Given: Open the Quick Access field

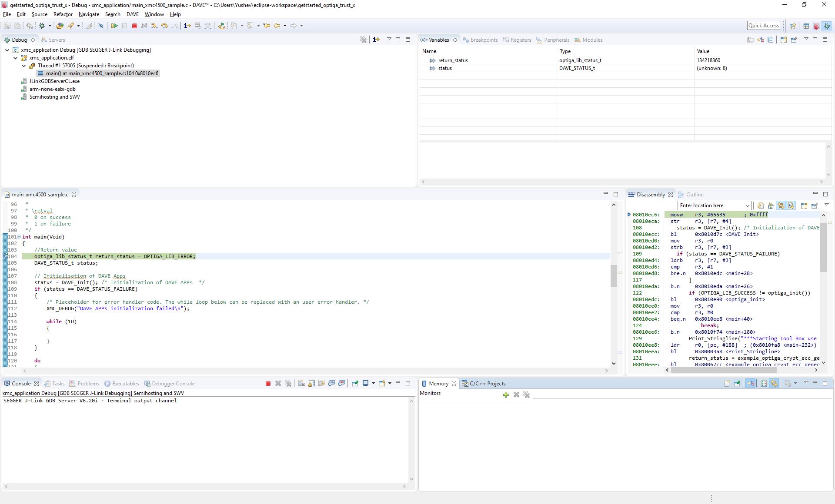Looking at the screenshot, I should pos(763,26).
